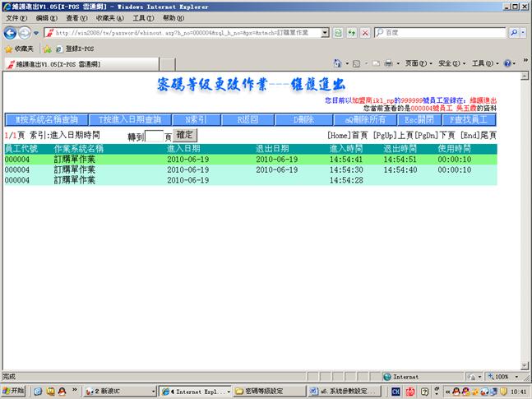Click the search magnifier icon
Screen dimensions: 532x399
514,33
